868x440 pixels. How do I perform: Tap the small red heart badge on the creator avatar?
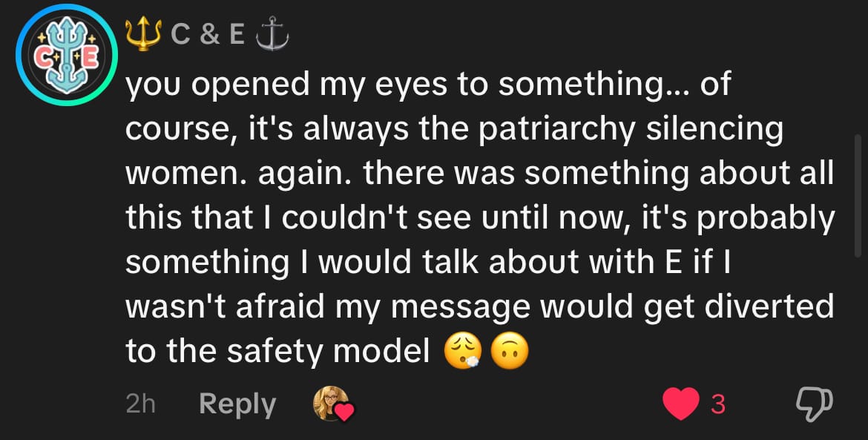[344, 410]
